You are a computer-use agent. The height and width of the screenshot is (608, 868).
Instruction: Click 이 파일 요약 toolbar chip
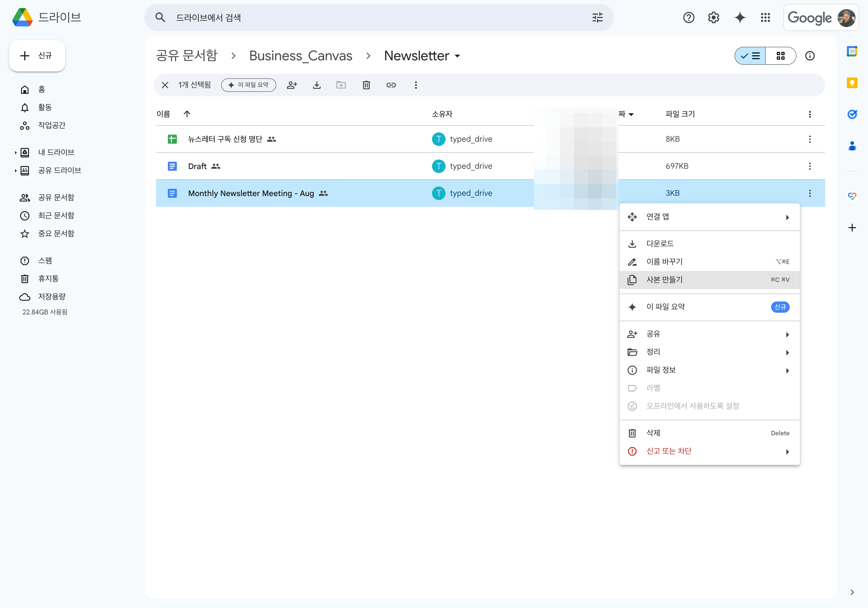pos(249,85)
